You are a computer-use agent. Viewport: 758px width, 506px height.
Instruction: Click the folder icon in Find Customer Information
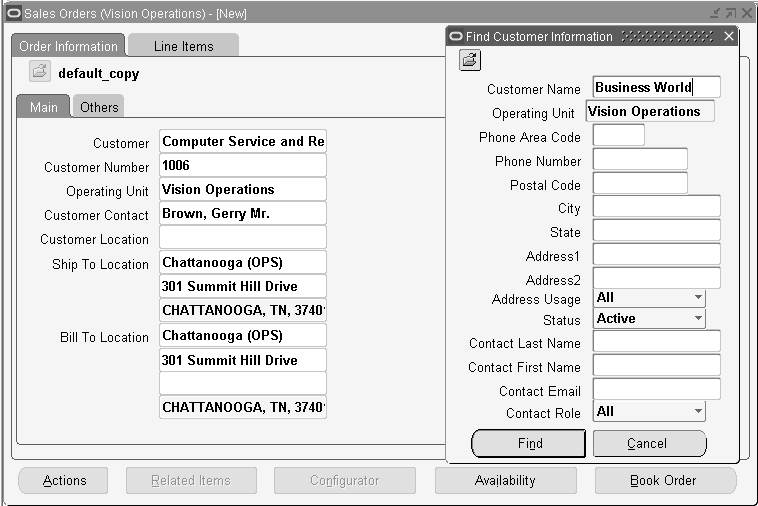tap(469, 60)
